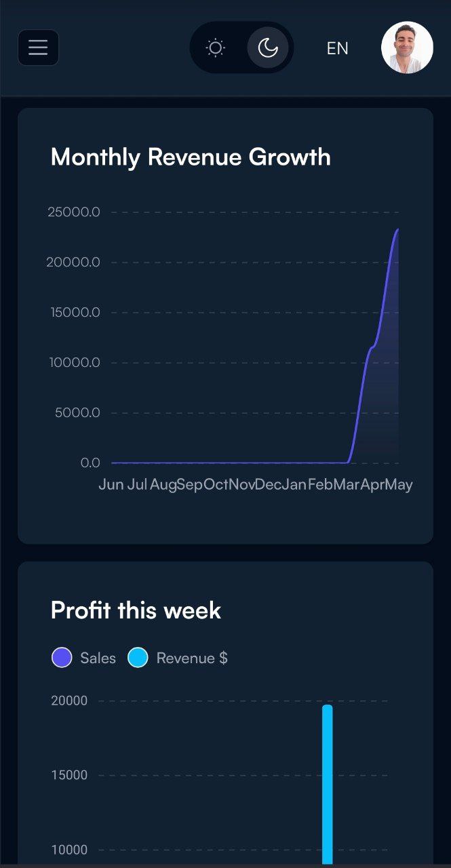
Task: Click the tall blue revenue bar
Action: [328, 785]
